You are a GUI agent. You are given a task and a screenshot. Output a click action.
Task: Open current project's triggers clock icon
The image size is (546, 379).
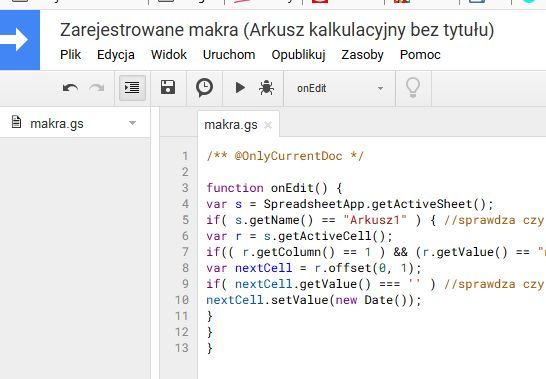[204, 88]
